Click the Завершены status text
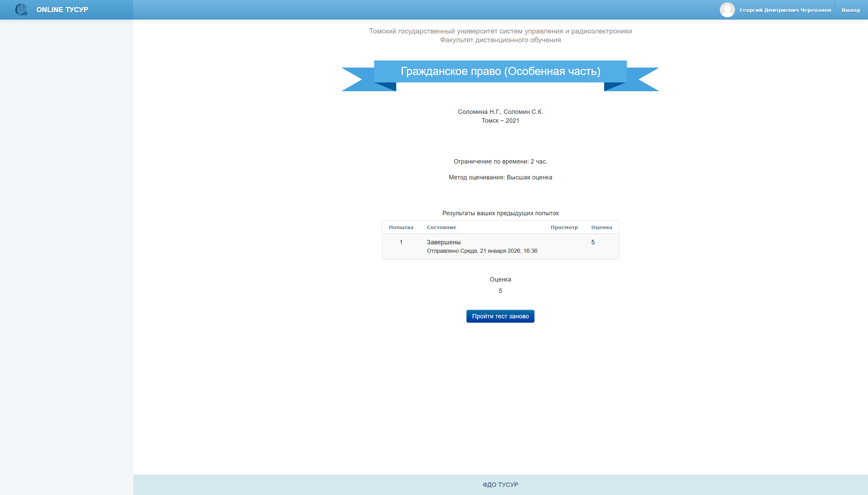Viewport: 868px width, 495px height. 443,242
